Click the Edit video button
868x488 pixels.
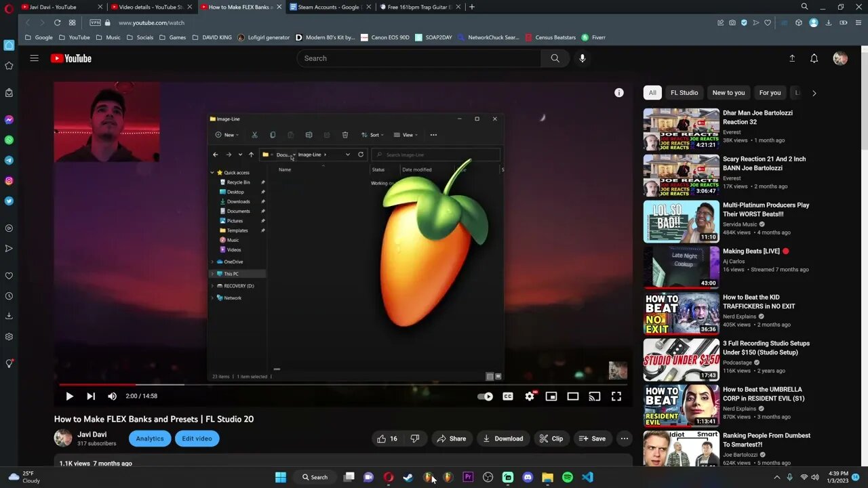tap(197, 439)
